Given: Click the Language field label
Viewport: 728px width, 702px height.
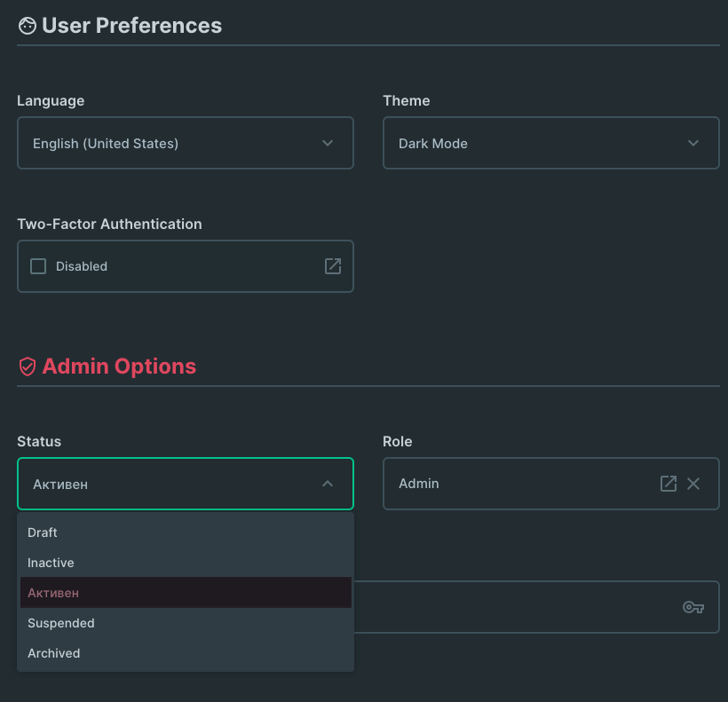Looking at the screenshot, I should pyautogui.click(x=51, y=101).
